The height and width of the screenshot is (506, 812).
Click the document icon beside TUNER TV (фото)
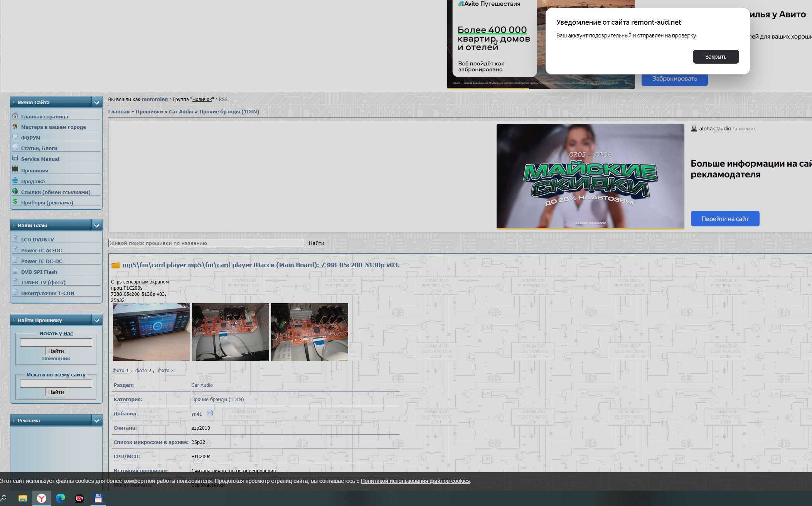pos(15,282)
